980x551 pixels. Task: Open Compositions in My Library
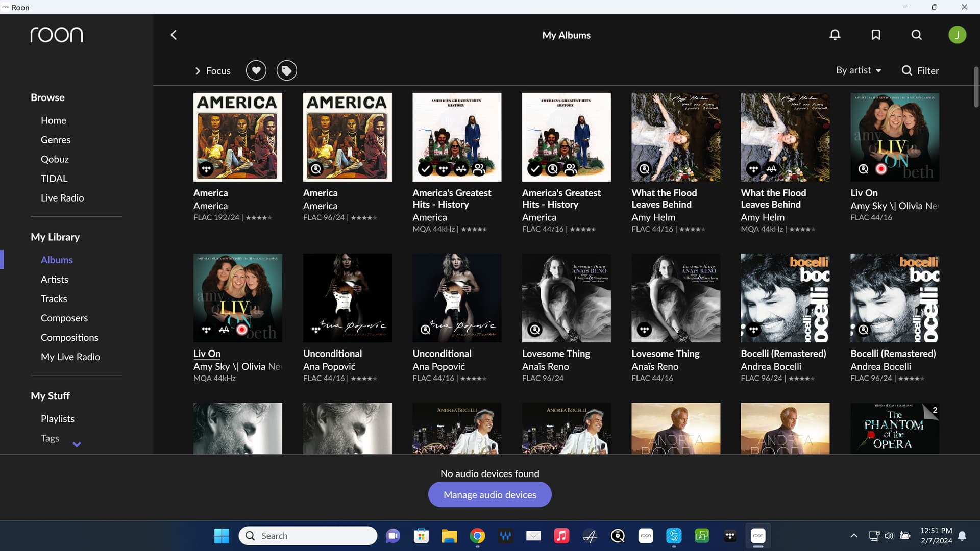[69, 337]
